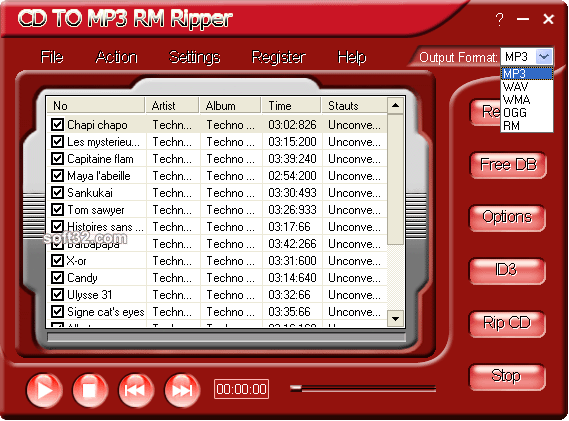Image resolution: width=569 pixels, height=421 pixels.
Task: Open the ID3 tag editor button
Action: [507, 270]
